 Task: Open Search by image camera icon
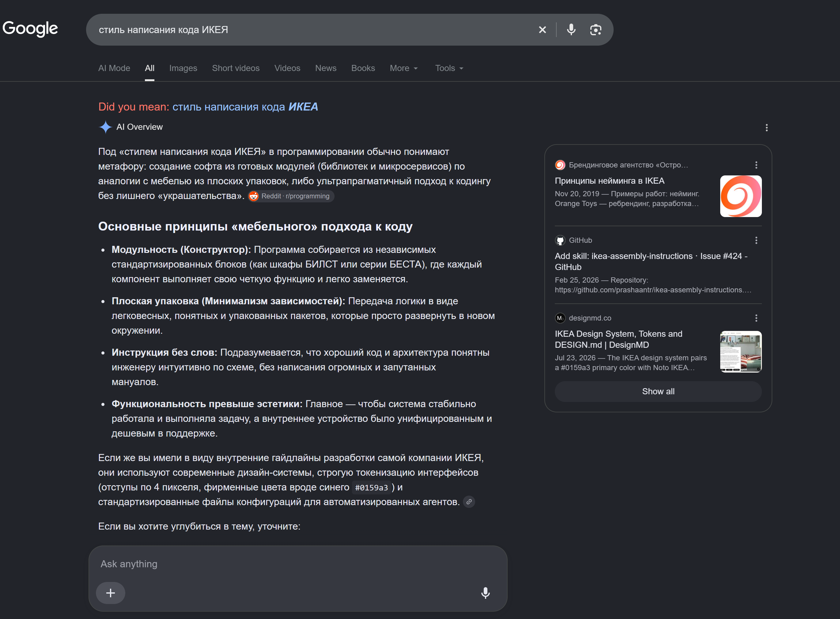(596, 30)
